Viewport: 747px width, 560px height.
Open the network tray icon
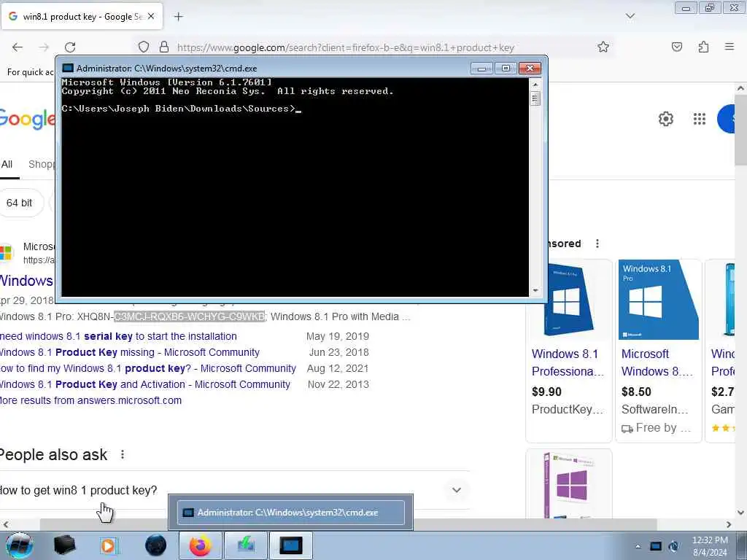(656, 546)
